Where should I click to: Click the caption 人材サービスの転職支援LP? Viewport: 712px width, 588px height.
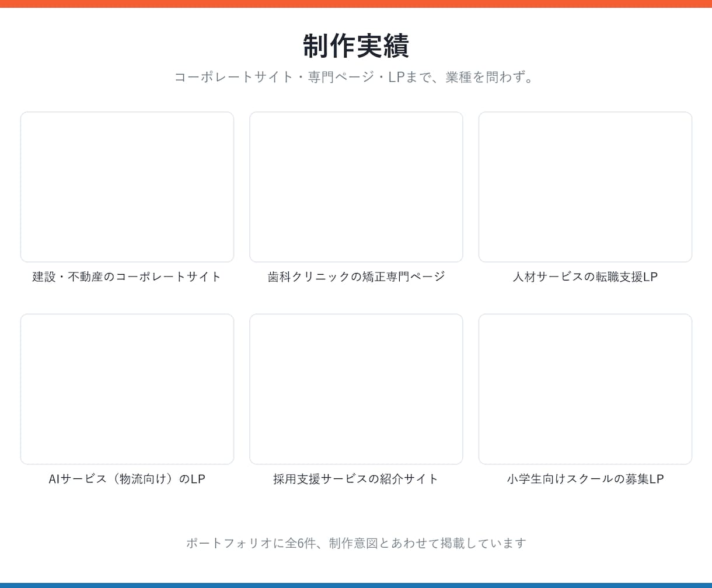coord(585,276)
